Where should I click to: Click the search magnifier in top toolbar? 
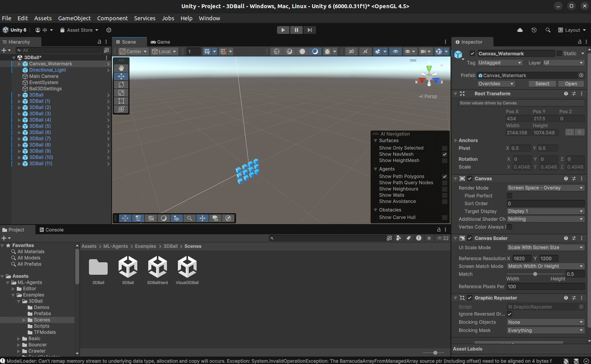[x=548, y=30]
